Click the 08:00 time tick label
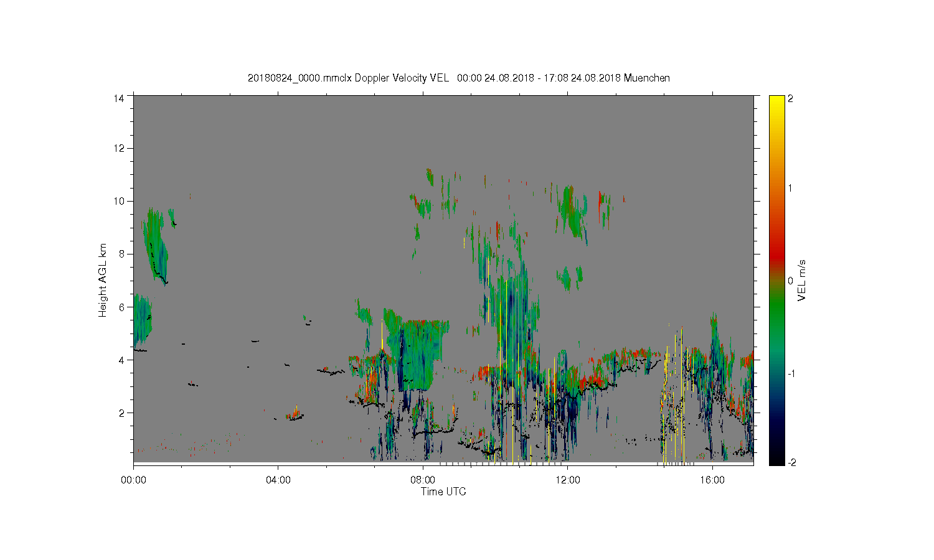934x560 pixels. (423, 480)
